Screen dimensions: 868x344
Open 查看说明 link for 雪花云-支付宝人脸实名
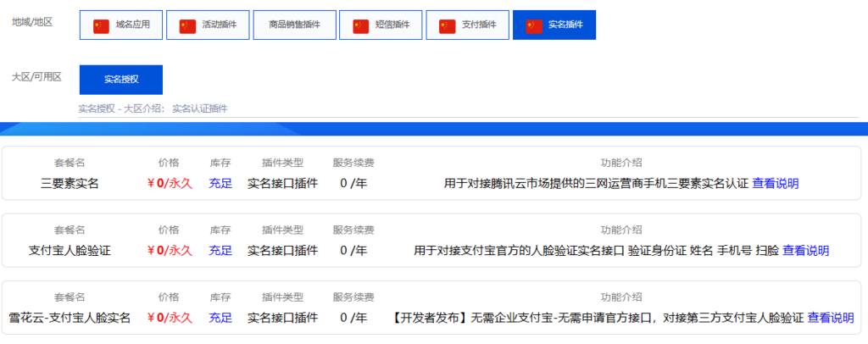831,318
